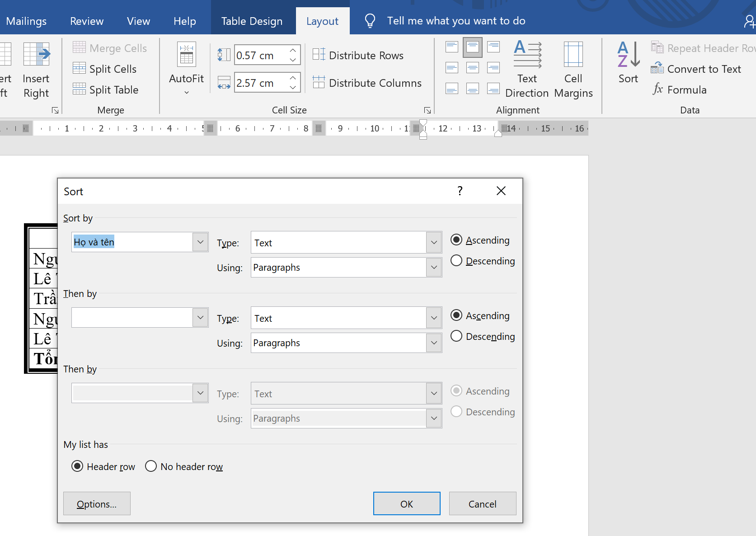This screenshot has width=756, height=536.
Task: Select Align Top Center alignment icon
Action: click(473, 47)
